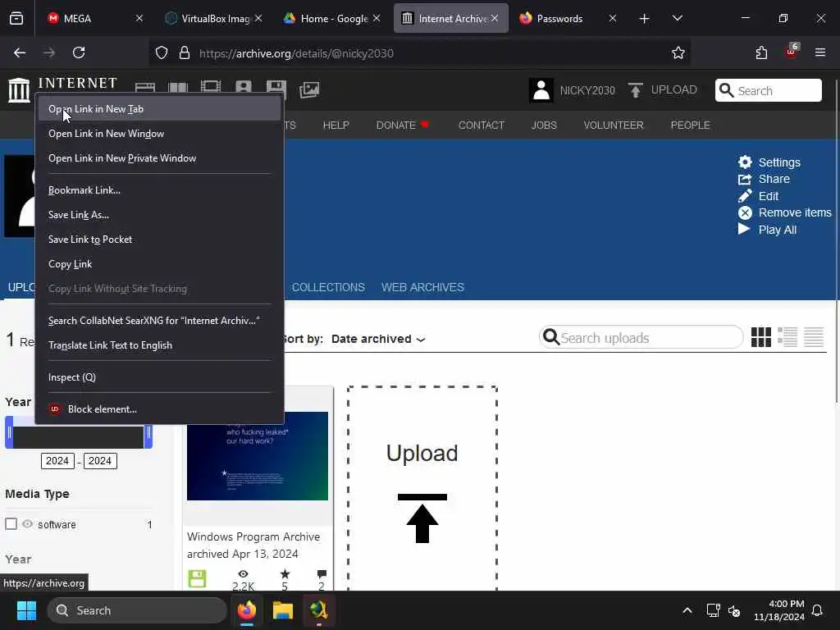Click the upload arrow icon in the header
The height and width of the screenshot is (630, 840).
point(636,90)
